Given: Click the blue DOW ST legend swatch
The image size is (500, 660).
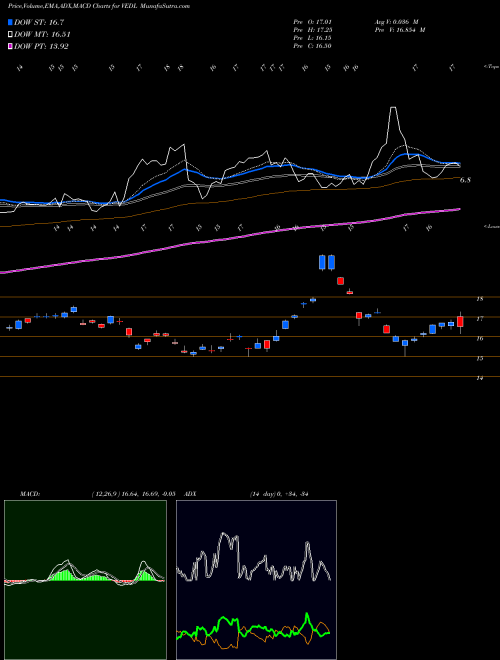Looking at the screenshot, I should tap(11, 22).
